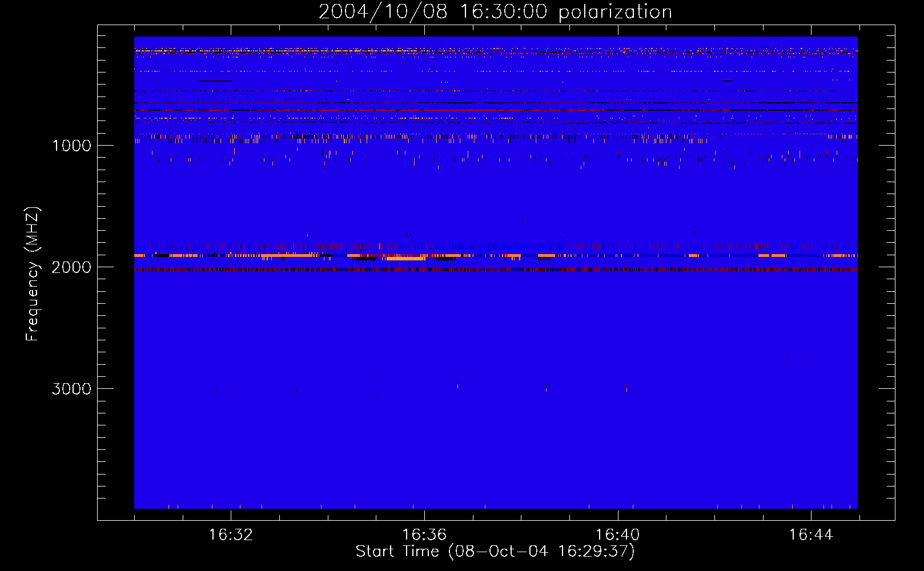Click the dark red band just below 2000 MHz
This screenshot has width=924, height=571.
[496, 270]
